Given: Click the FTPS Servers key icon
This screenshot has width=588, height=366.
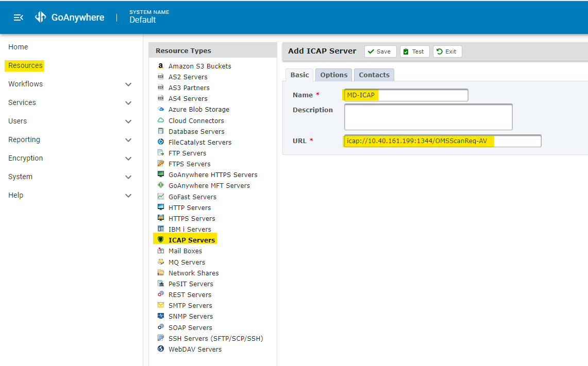Looking at the screenshot, I should (x=161, y=164).
